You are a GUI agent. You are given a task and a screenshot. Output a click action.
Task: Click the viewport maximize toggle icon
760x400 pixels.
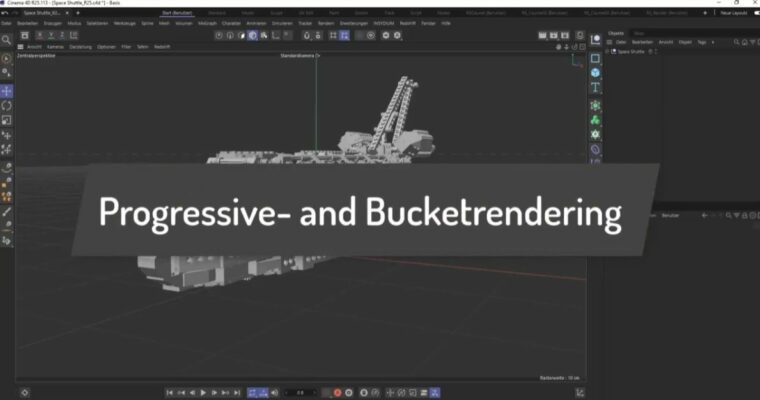tap(583, 47)
